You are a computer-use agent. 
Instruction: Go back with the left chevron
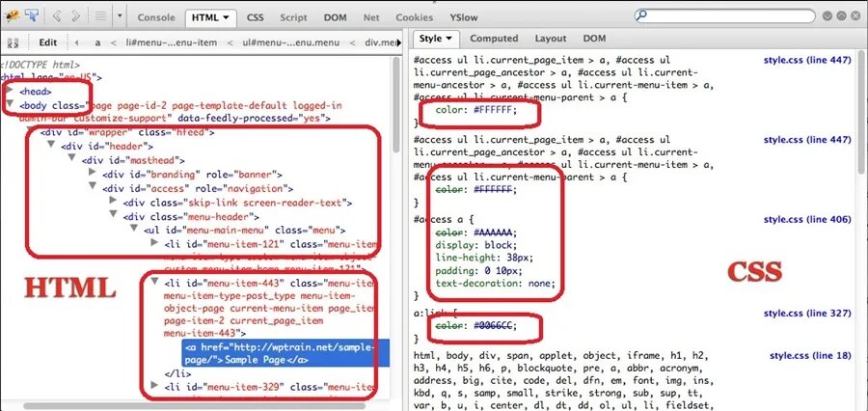pos(57,16)
